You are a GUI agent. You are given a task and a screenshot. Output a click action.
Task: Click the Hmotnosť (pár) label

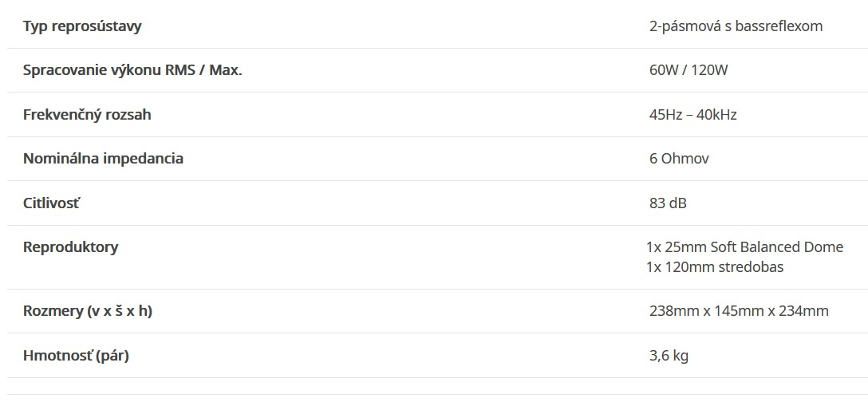point(76,356)
